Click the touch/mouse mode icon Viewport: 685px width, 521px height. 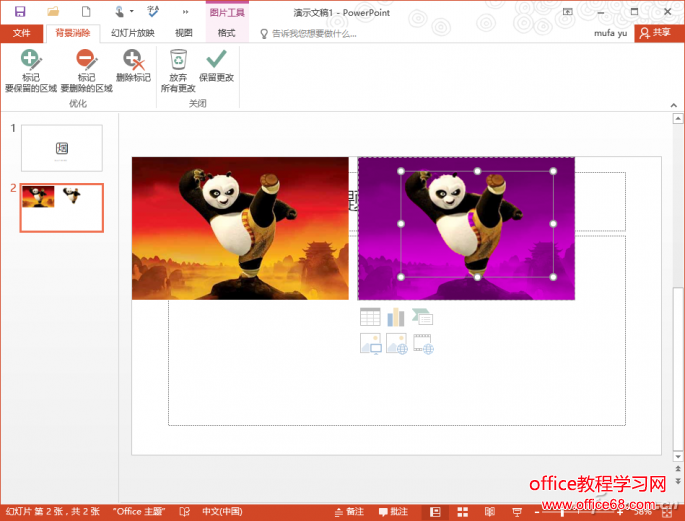click(119, 12)
